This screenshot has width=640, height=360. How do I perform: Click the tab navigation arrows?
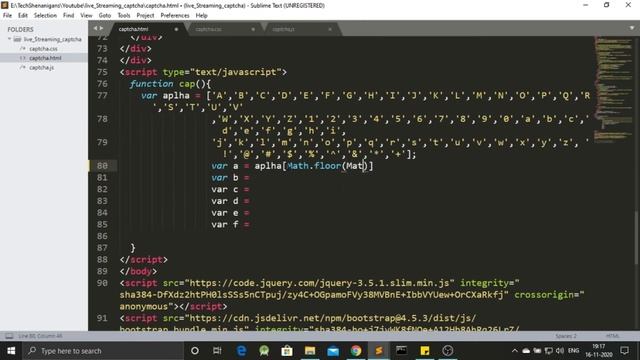[x=98, y=28]
